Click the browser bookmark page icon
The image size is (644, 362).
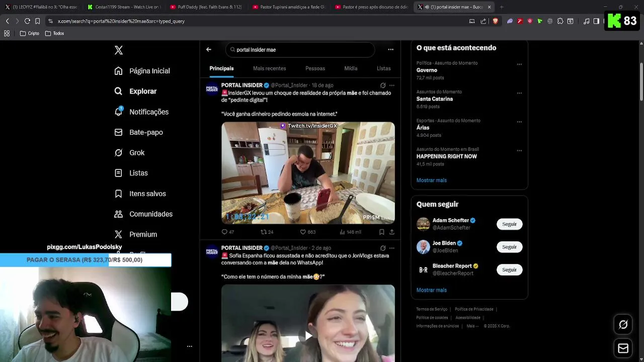tap(37, 21)
